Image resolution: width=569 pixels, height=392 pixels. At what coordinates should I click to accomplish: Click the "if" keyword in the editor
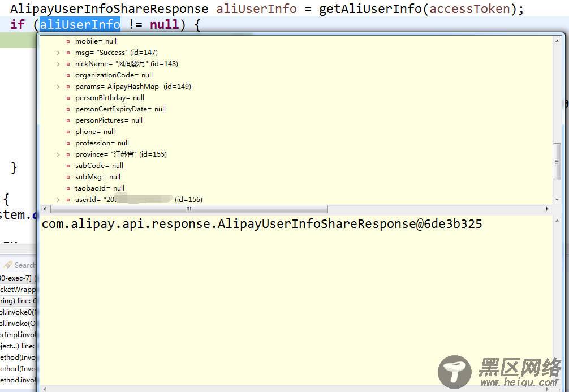point(18,25)
